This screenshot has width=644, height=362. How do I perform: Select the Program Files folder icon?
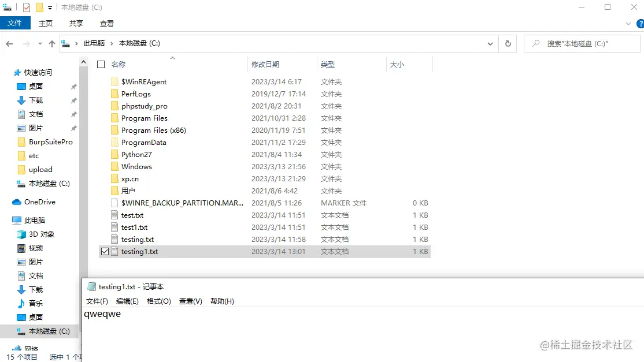point(114,118)
